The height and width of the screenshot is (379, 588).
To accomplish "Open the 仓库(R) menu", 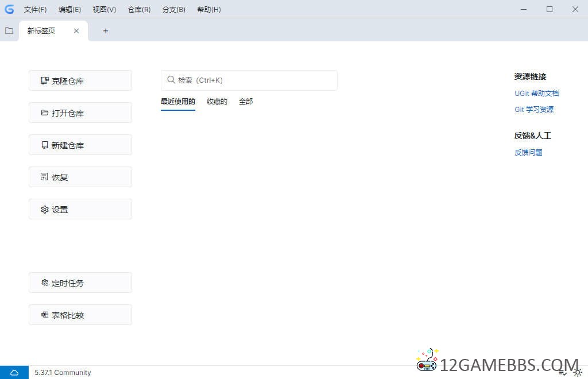I will (x=139, y=9).
